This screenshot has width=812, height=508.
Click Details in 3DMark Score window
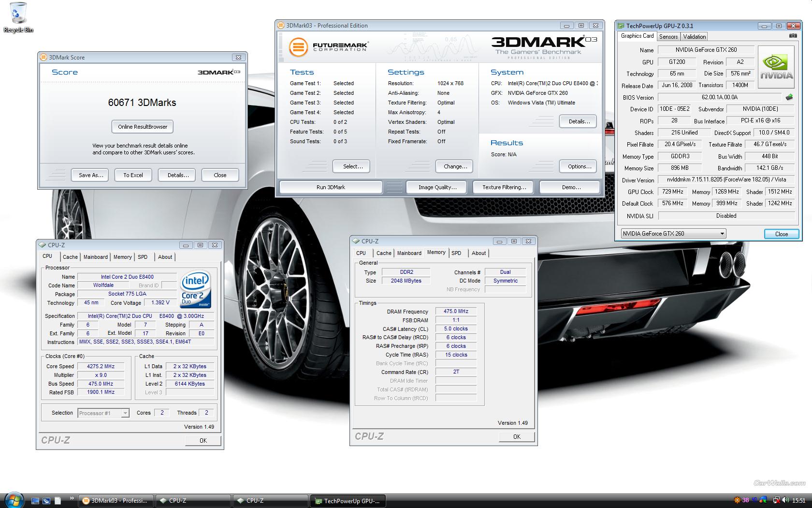coord(178,175)
